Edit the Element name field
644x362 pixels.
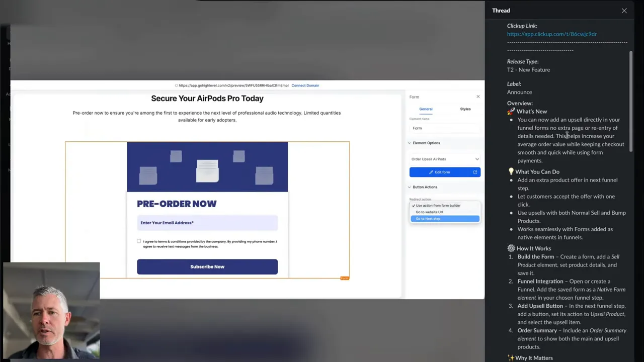pyautogui.click(x=445, y=128)
